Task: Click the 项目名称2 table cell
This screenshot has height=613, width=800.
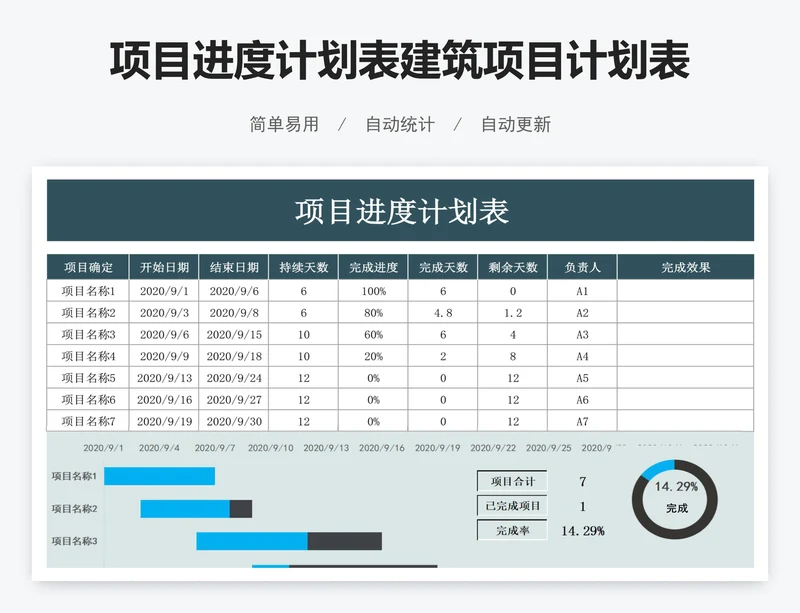Action: (x=88, y=312)
